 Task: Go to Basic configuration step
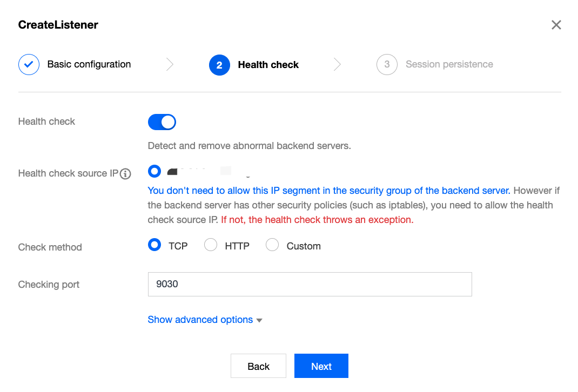point(89,64)
